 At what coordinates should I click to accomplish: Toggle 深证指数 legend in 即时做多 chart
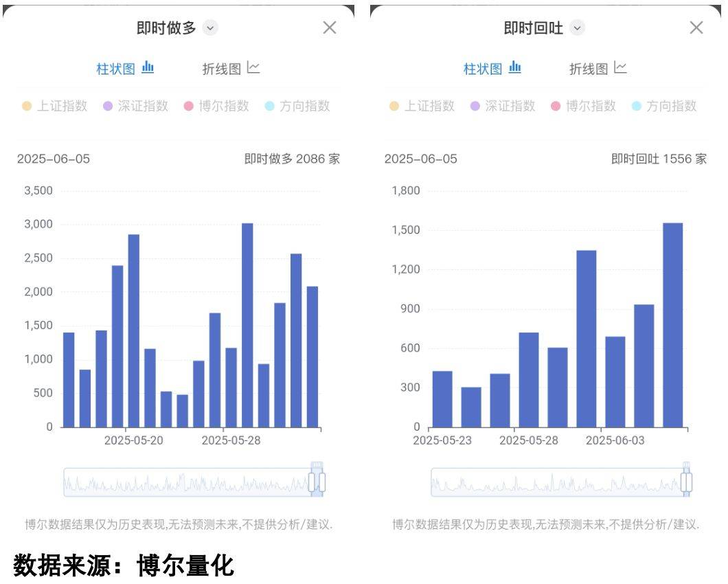135,106
